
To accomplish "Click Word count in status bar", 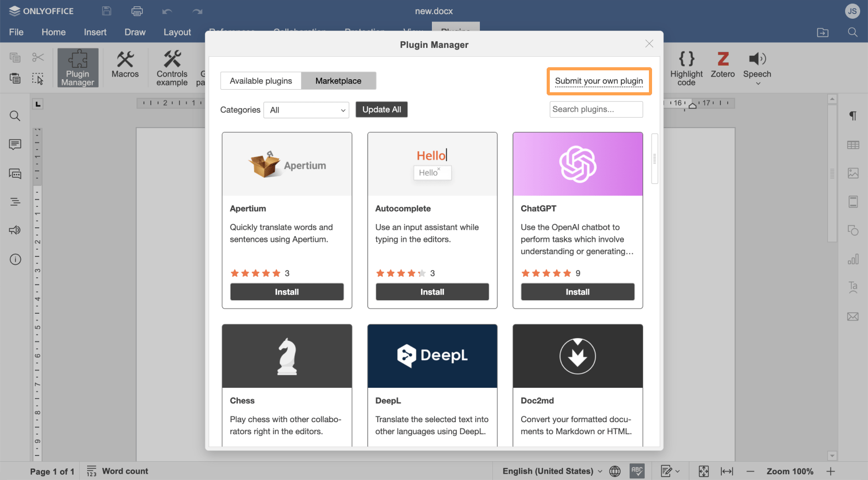I will click(x=117, y=471).
